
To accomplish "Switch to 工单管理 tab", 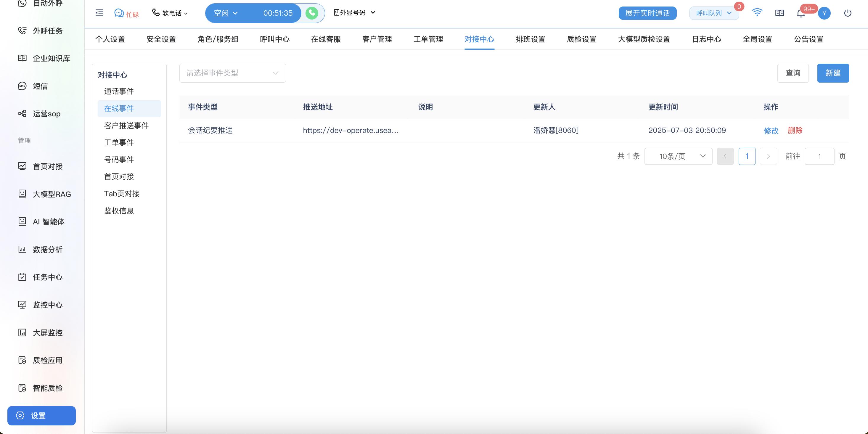I will (428, 39).
